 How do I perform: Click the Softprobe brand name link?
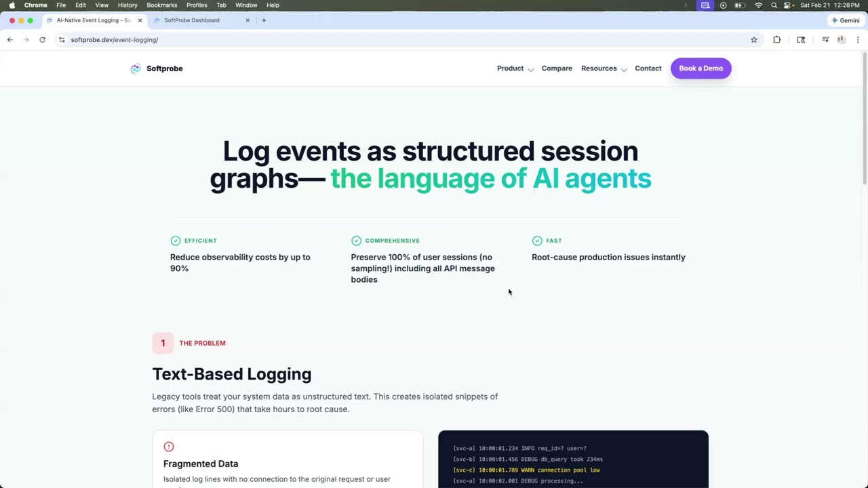[x=165, y=68]
